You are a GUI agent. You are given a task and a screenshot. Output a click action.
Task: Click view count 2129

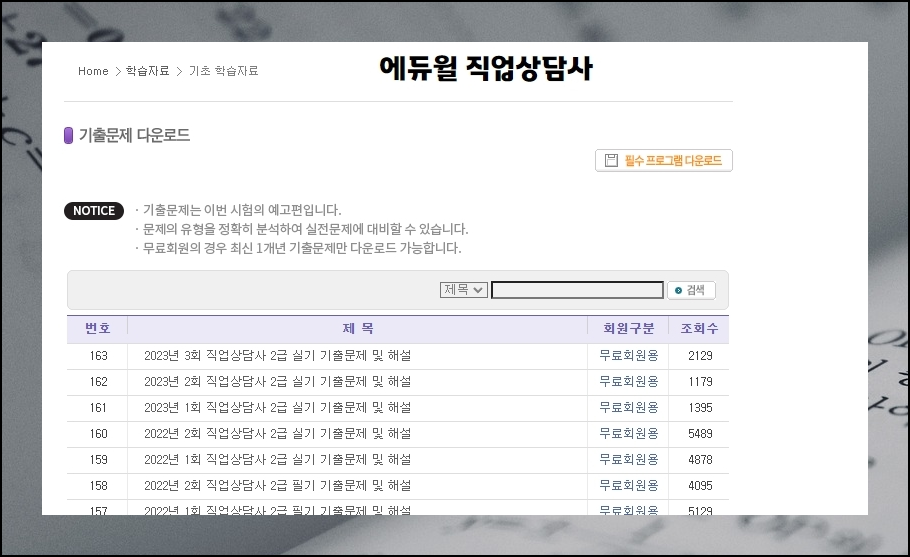pyautogui.click(x=700, y=356)
